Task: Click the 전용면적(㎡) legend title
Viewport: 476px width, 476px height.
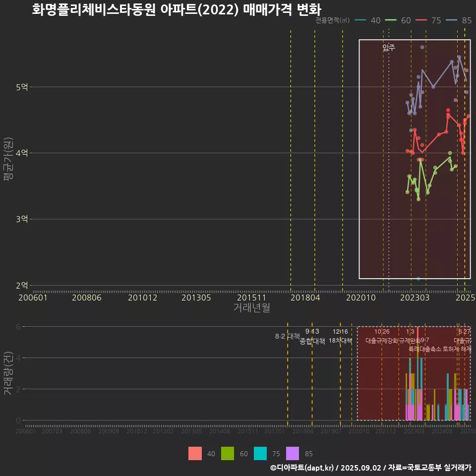Action: (332, 20)
